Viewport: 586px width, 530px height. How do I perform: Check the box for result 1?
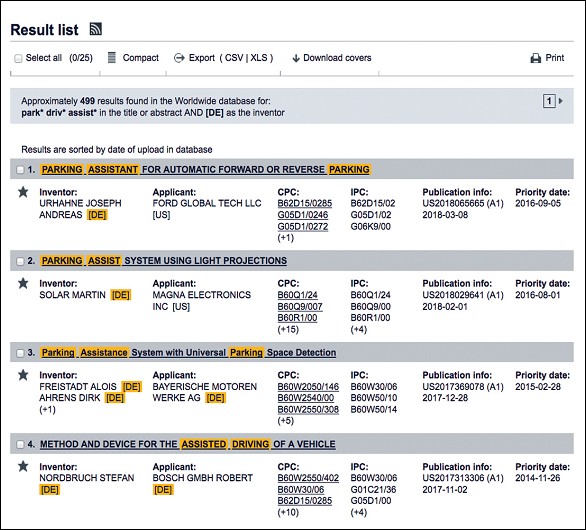coord(20,170)
